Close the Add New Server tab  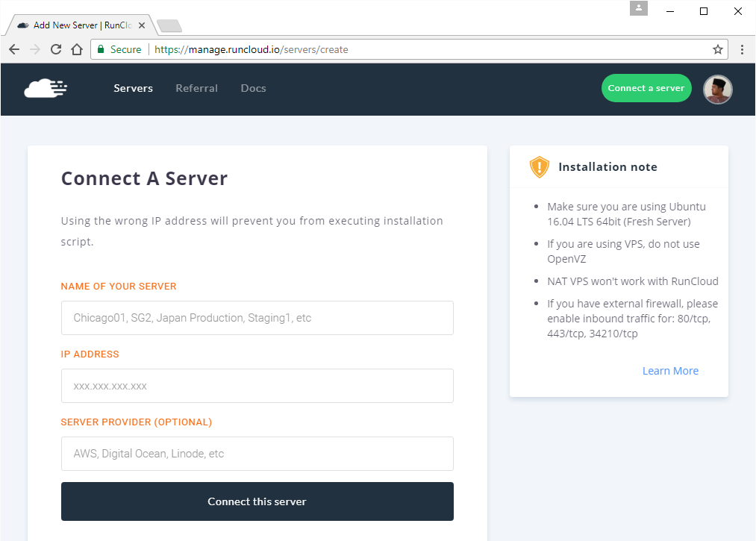click(x=142, y=25)
